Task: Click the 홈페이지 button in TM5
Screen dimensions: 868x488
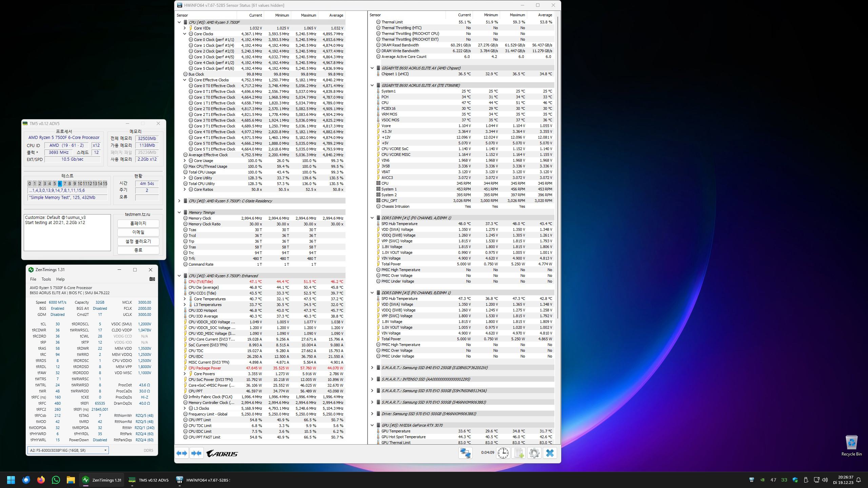Action: coord(138,224)
